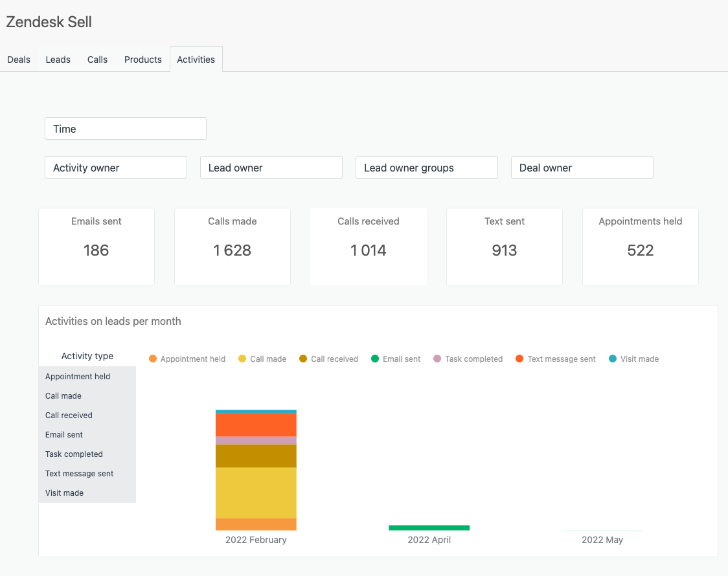
Task: Toggle the Appointment held activity type filter
Action: tap(77, 376)
